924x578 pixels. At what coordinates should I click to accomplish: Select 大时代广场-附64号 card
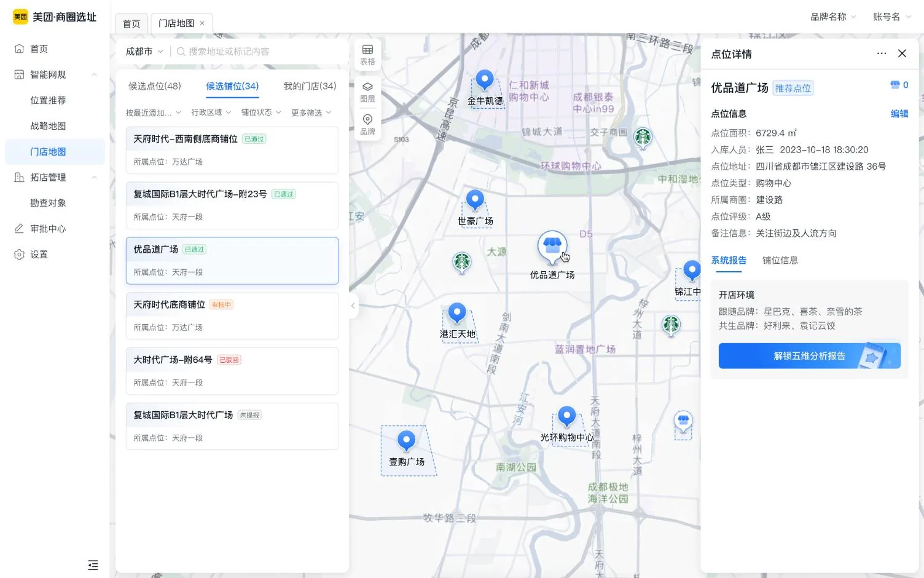click(x=232, y=371)
